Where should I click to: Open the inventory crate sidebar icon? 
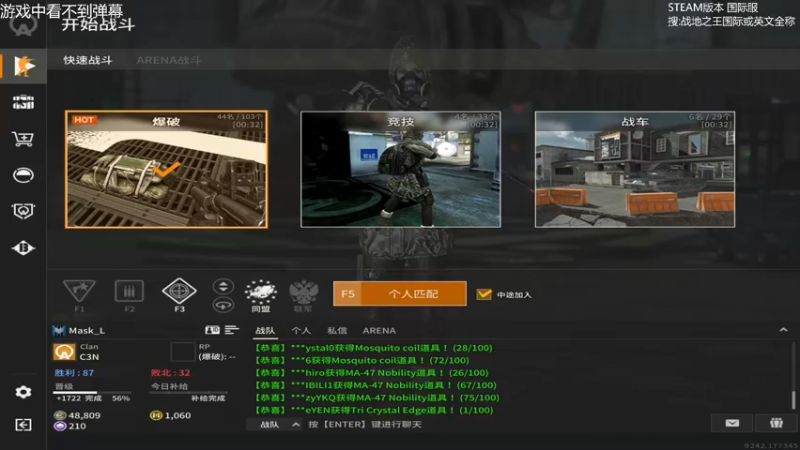[23, 103]
